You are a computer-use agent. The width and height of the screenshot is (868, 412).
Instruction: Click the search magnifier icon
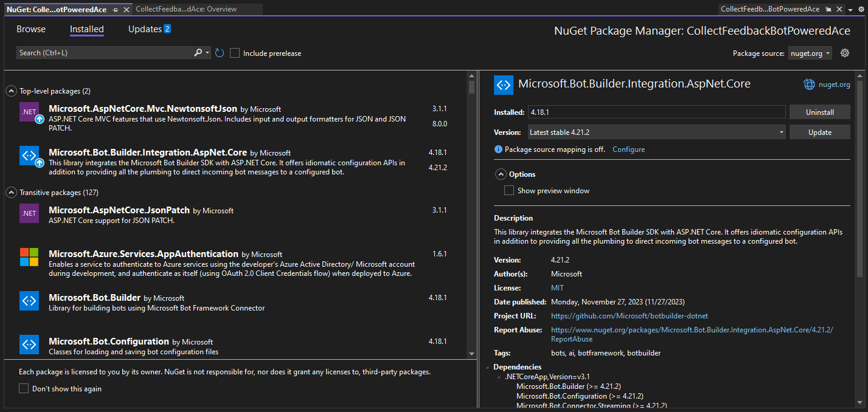[x=196, y=53]
